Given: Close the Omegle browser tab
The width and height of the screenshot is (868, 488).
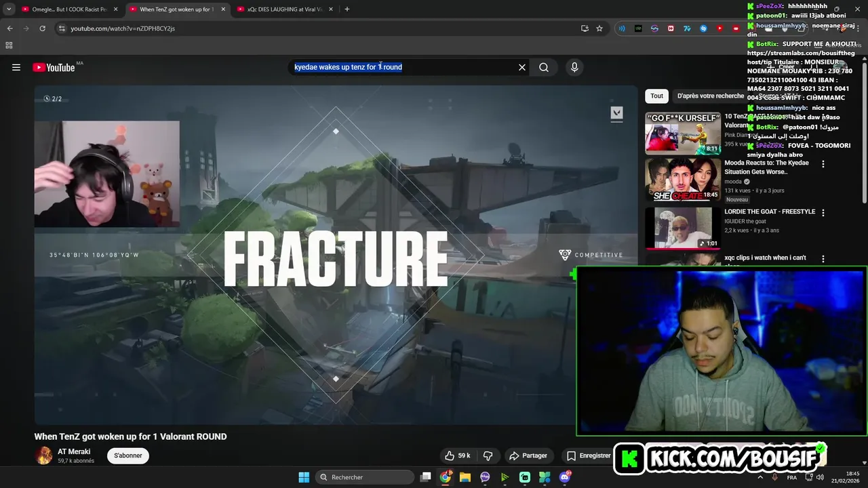Looking at the screenshot, I should pos(116,9).
